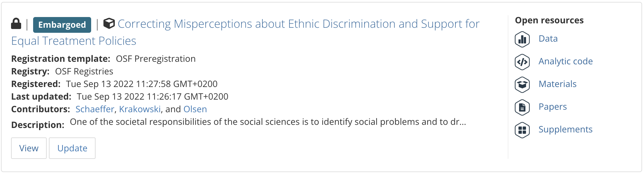Viewport: 644px width, 174px height.
Task: Click the Update button
Action: [72, 148]
